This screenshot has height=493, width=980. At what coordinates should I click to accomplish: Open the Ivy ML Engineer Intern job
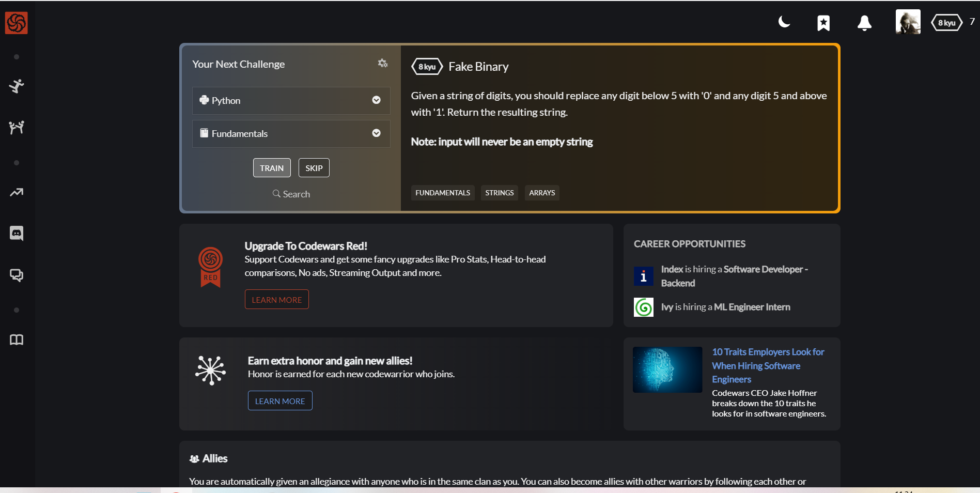(725, 307)
